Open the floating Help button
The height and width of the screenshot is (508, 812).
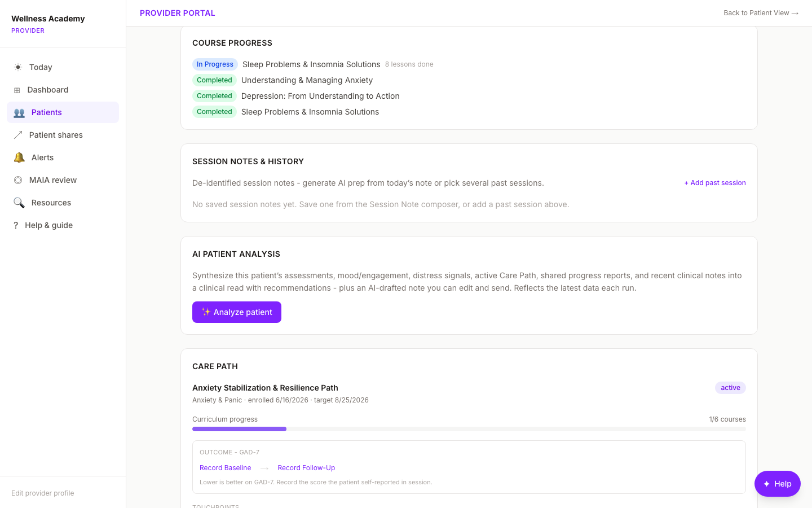click(x=778, y=484)
